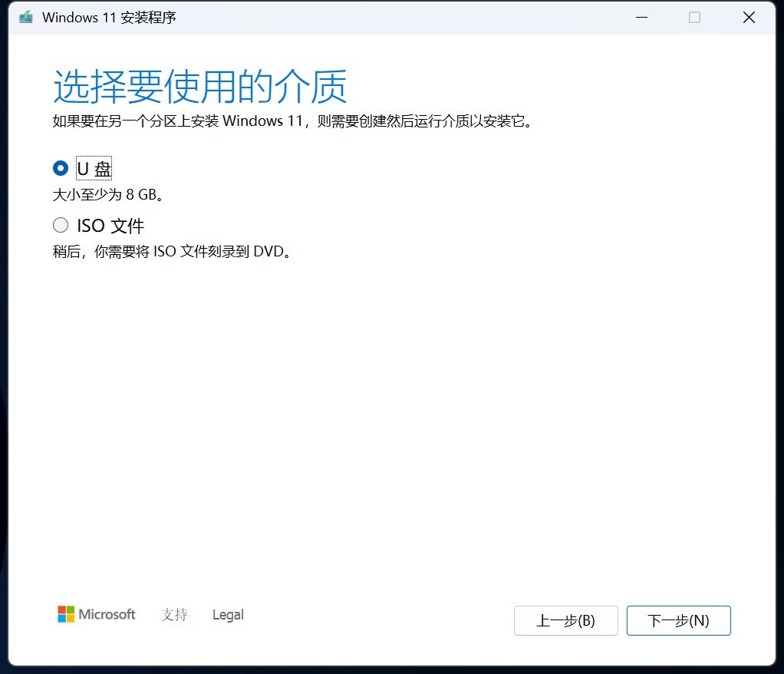Click the 大小至少为 8 GB hint text
Viewport: 784px width, 674px height.
coord(108,194)
